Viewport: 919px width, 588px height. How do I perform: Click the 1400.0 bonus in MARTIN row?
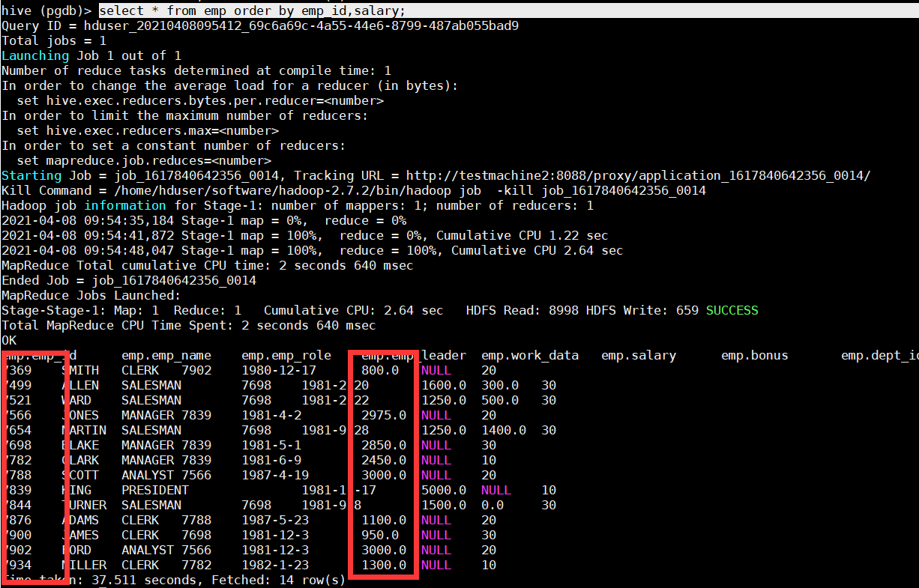504,430
